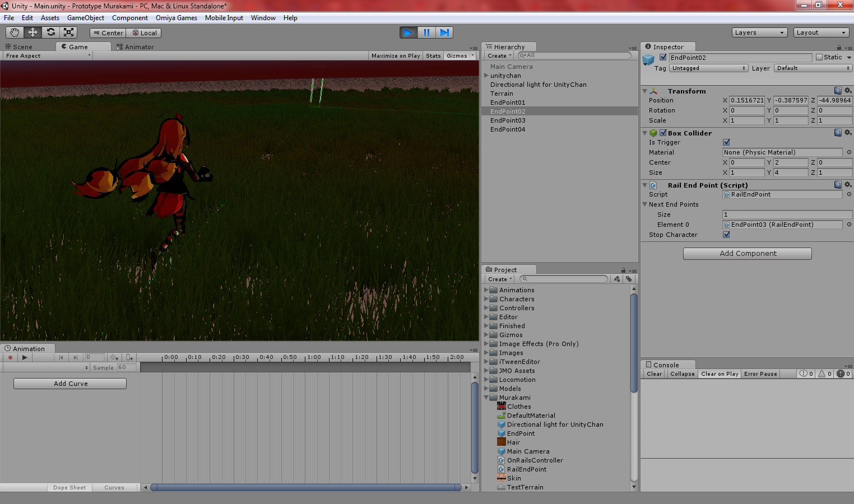
Task: Switch to the Scene tab
Action: click(19, 47)
